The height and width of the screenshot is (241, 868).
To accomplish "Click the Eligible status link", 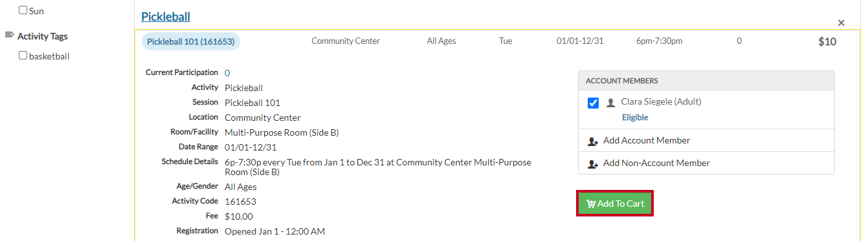I will [635, 118].
